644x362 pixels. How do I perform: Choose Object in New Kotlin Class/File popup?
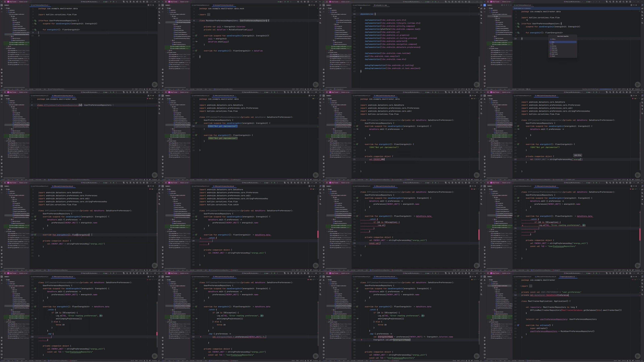[563, 56]
